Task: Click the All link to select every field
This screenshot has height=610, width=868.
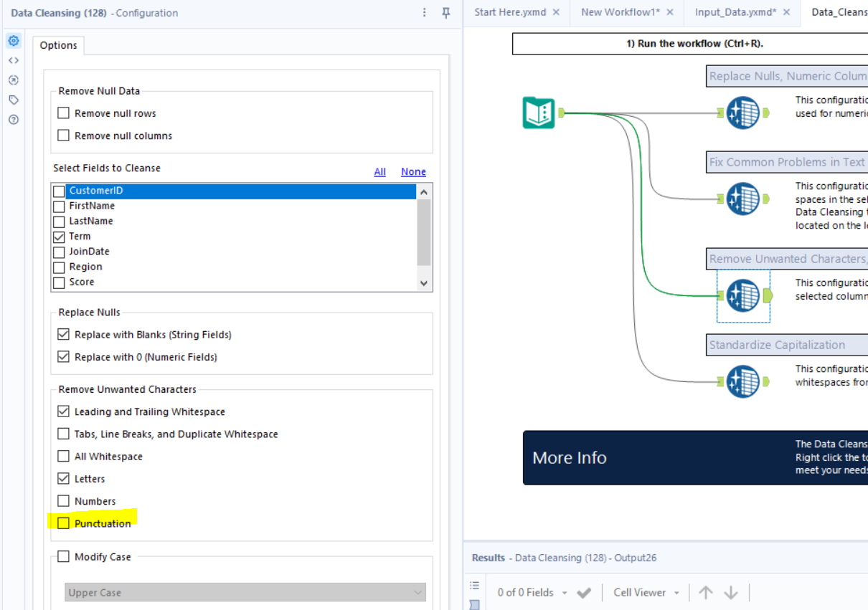Action: [x=379, y=171]
